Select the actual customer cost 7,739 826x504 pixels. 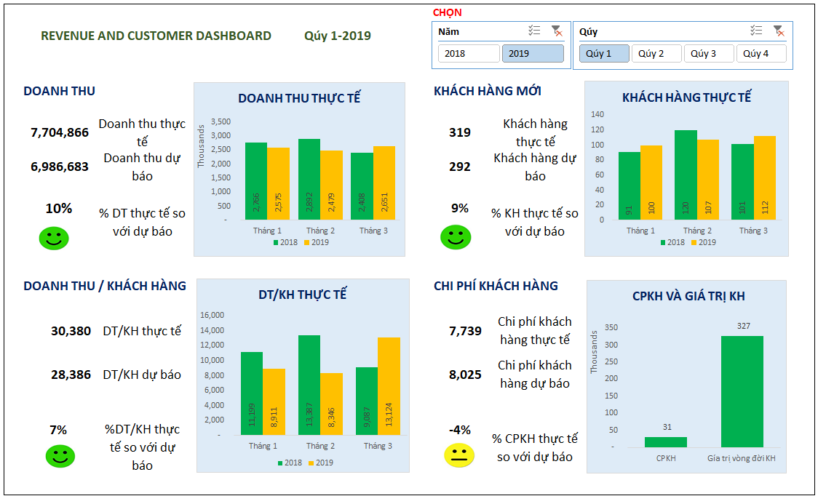[465, 331]
